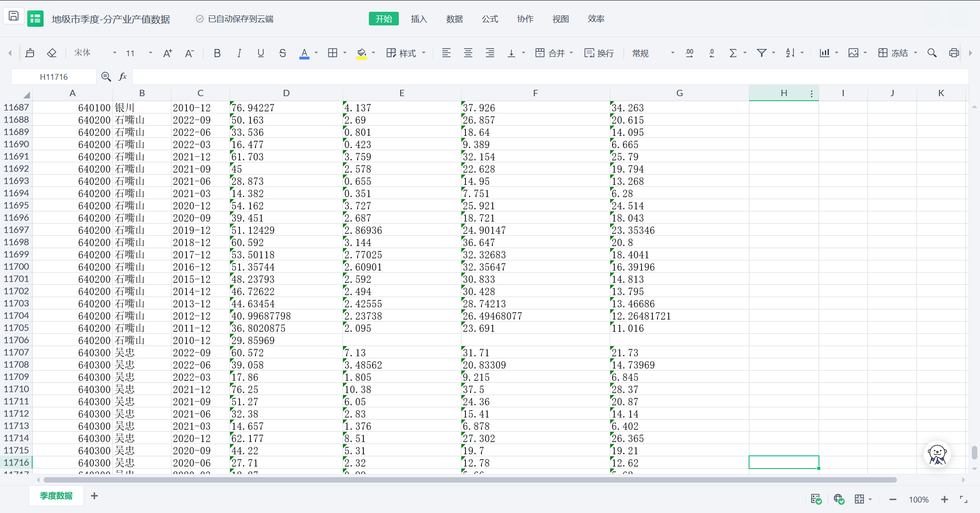Open the cell borders tool
Screen dimensions: 980x513
coord(333,53)
